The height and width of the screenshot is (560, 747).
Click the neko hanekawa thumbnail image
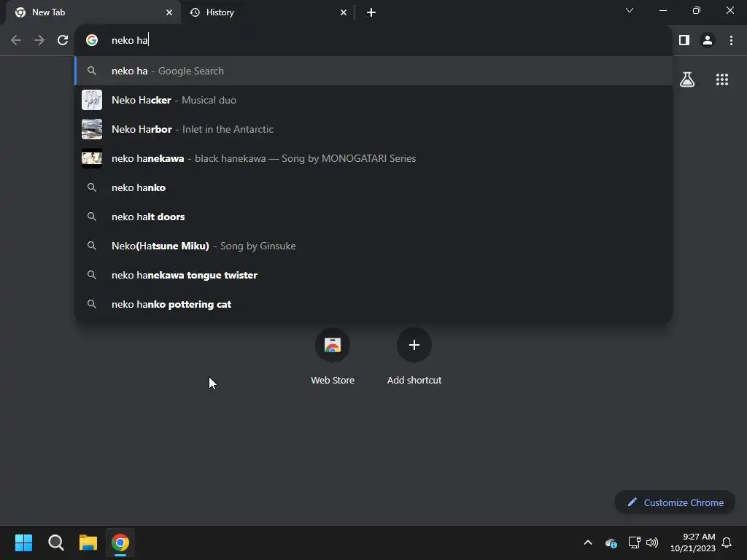click(92, 158)
